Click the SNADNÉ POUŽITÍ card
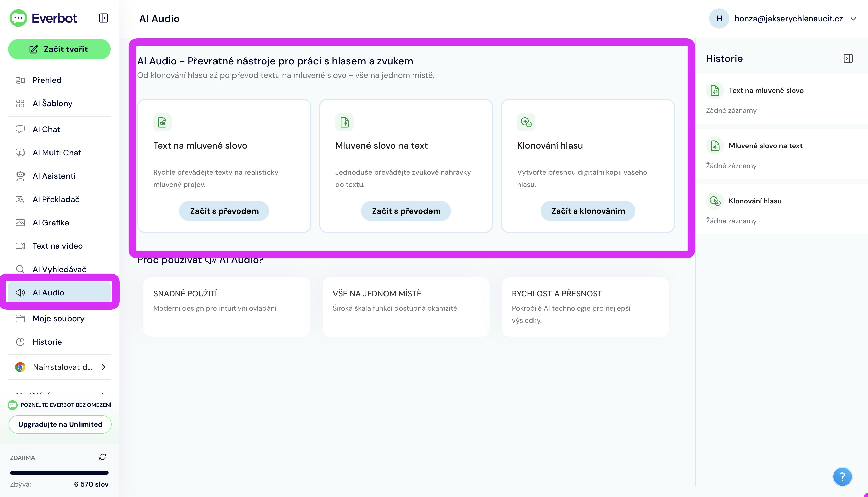Viewport: 868px width, 497px height. (x=226, y=307)
